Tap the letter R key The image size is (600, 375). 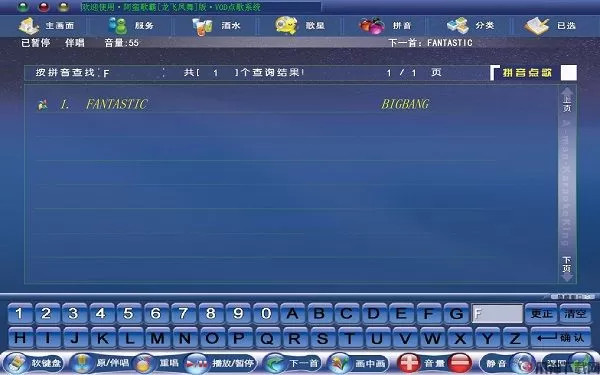pyautogui.click(x=295, y=338)
